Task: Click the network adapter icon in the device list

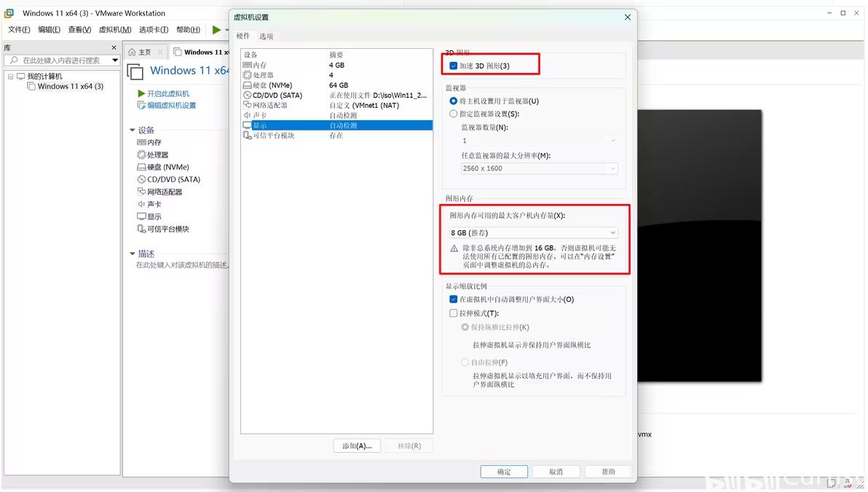Action: [248, 105]
